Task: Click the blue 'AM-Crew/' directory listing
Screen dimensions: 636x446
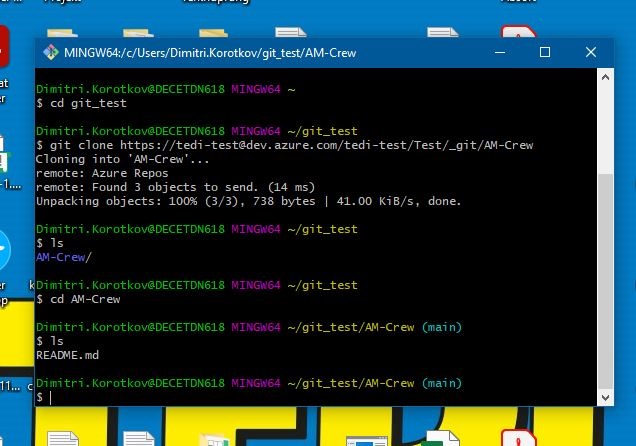Action: point(64,257)
